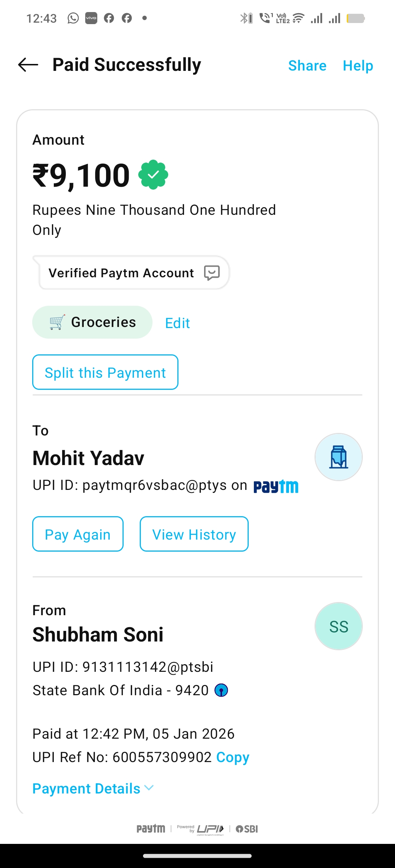395x868 pixels.
Task: Tap the SS profile avatar circle
Action: pyautogui.click(x=338, y=626)
